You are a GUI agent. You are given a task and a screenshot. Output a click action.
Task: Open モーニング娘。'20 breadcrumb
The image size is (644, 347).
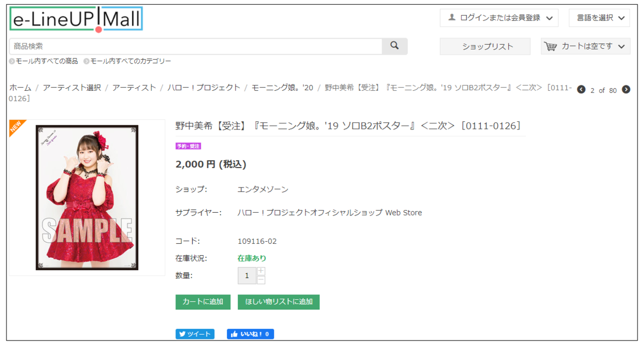point(282,87)
